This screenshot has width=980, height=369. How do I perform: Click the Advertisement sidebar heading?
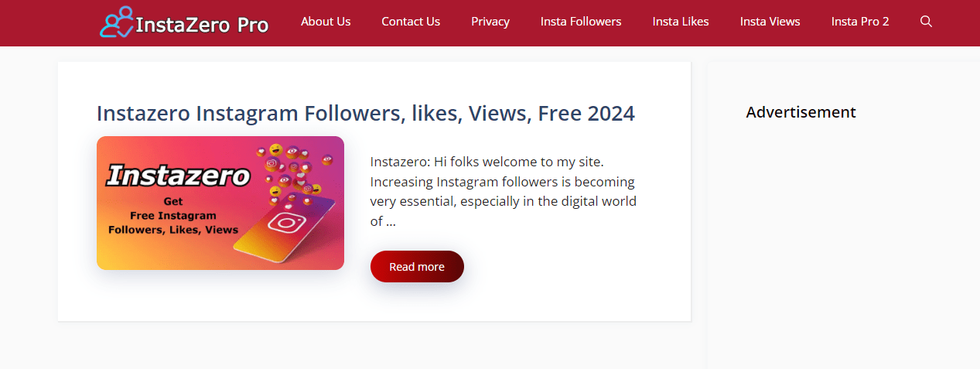pos(801,112)
